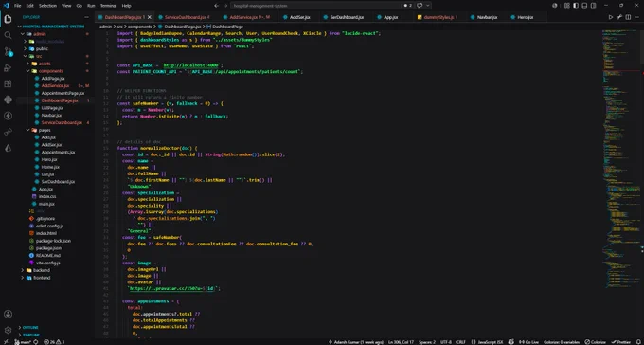This screenshot has width=644, height=345.
Task: Open the Edit menu
Action: click(29, 6)
